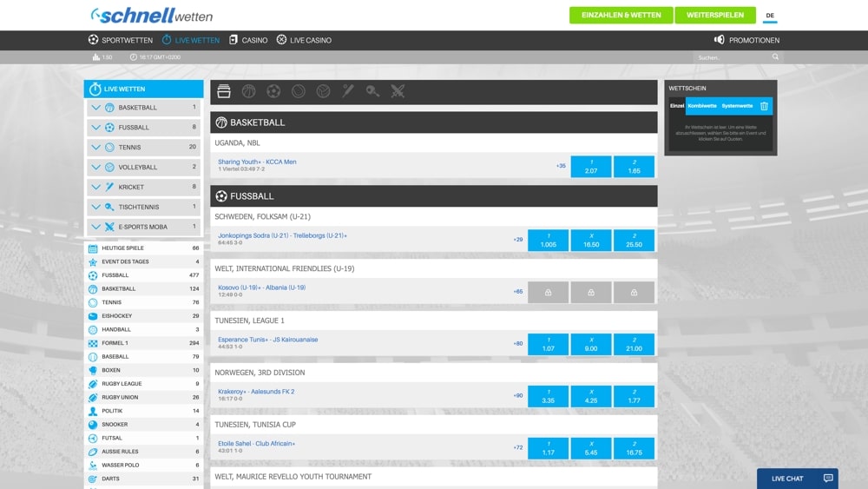Expand Tischtennis in the live betting list
This screenshot has width=868, height=489.
point(143,207)
